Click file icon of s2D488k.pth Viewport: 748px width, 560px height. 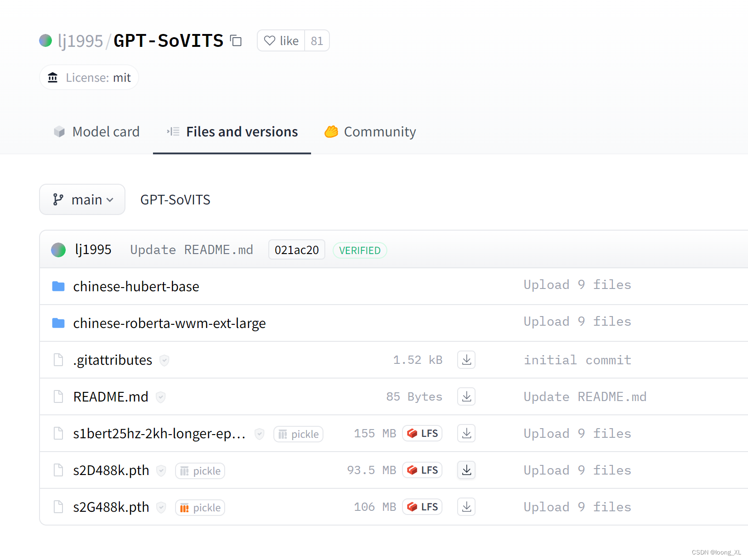click(x=58, y=470)
